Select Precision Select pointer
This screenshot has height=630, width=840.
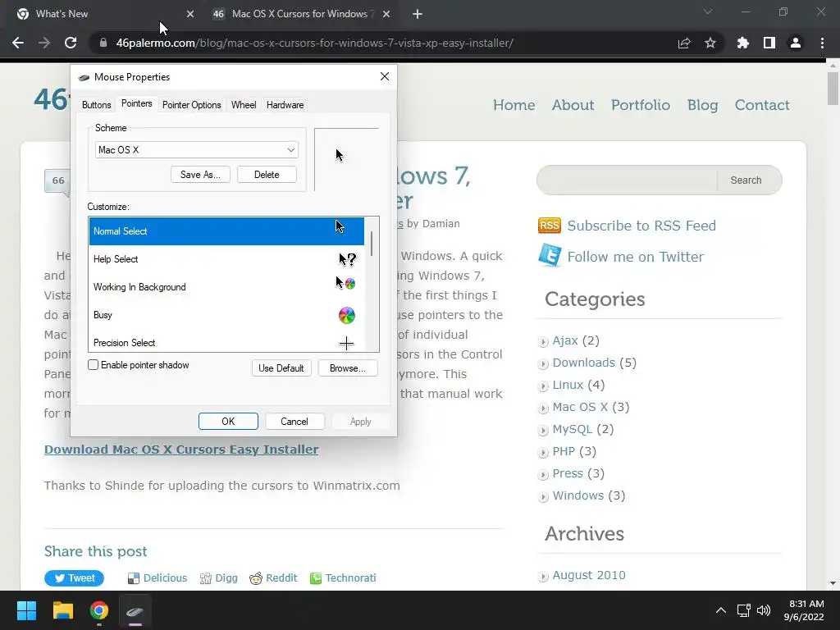point(226,342)
